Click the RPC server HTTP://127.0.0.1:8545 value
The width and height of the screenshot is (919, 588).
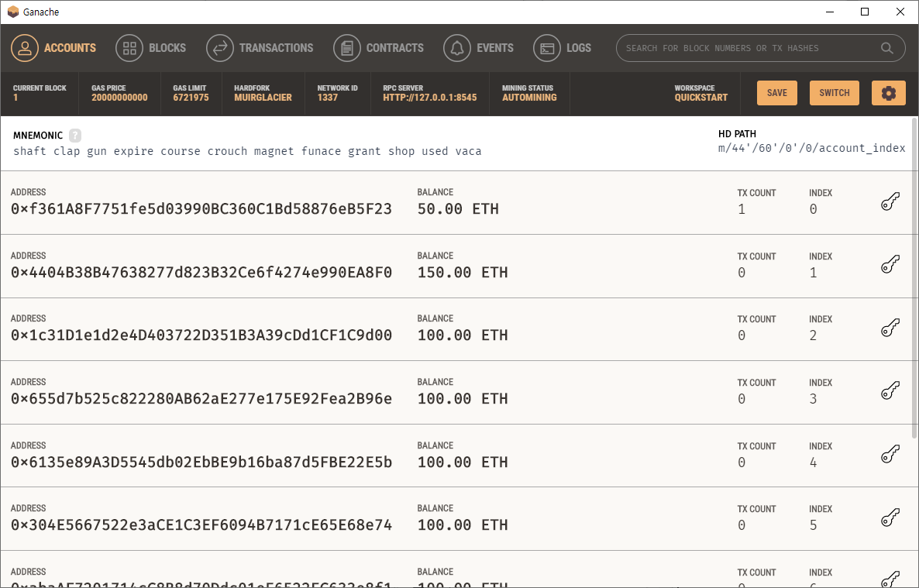[429, 98]
